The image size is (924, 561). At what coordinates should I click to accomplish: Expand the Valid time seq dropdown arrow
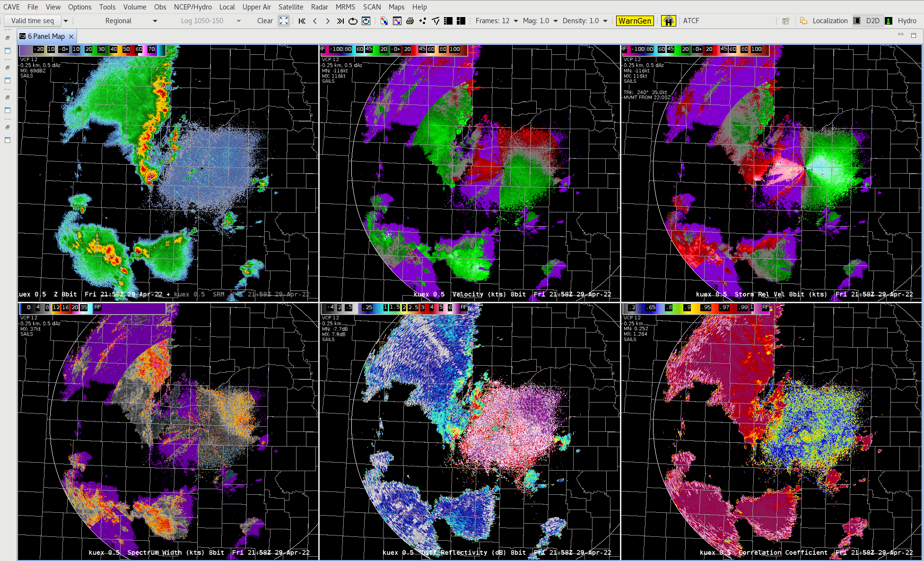coord(66,21)
